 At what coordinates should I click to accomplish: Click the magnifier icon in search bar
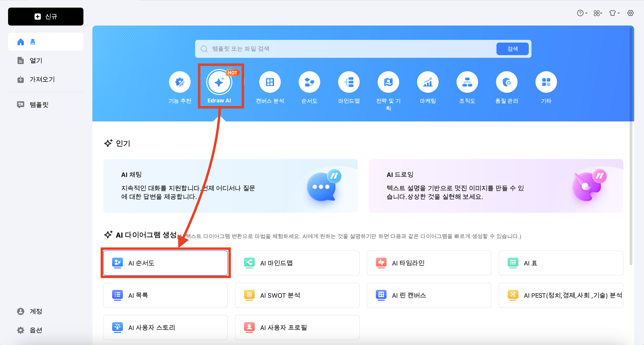point(204,49)
